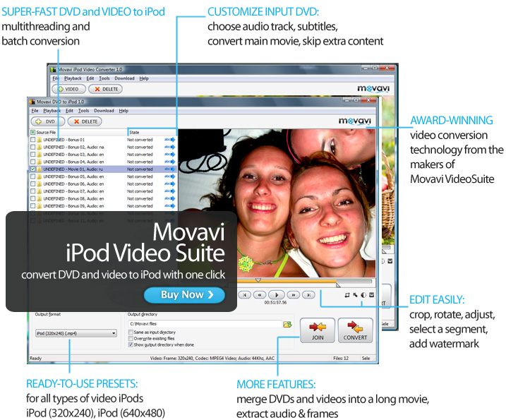Open the Tools menu in DVD to iPod window
Screen dimensions: 506x420
pyautogui.click(x=83, y=111)
